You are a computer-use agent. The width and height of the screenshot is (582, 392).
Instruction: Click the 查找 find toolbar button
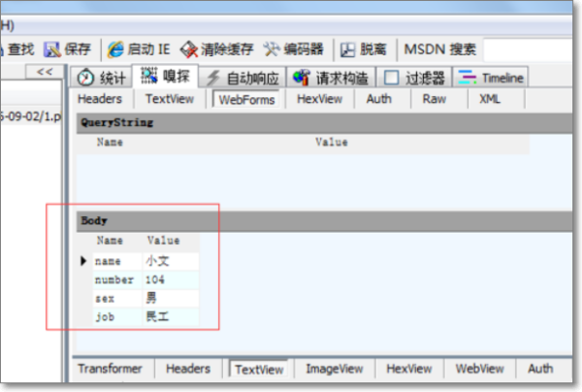tap(18, 49)
